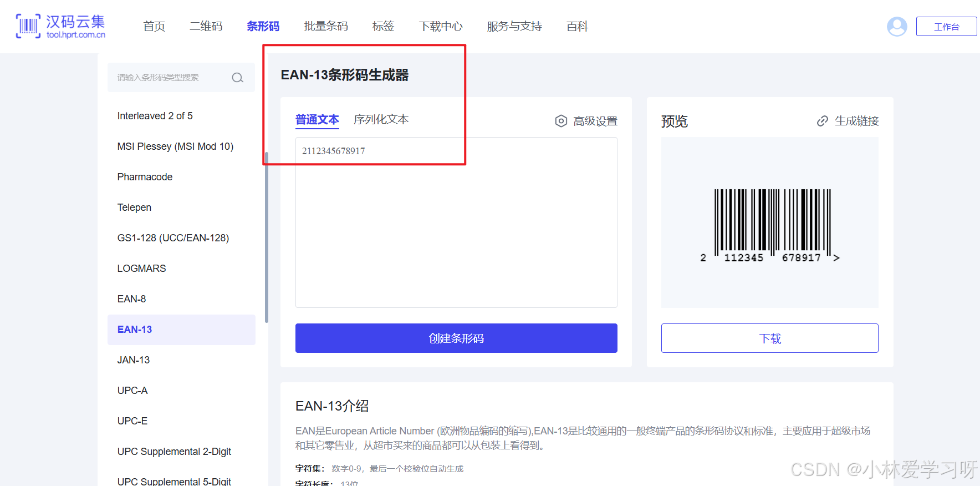Open the user avatar profile icon
This screenshot has height=486, width=980.
click(897, 26)
